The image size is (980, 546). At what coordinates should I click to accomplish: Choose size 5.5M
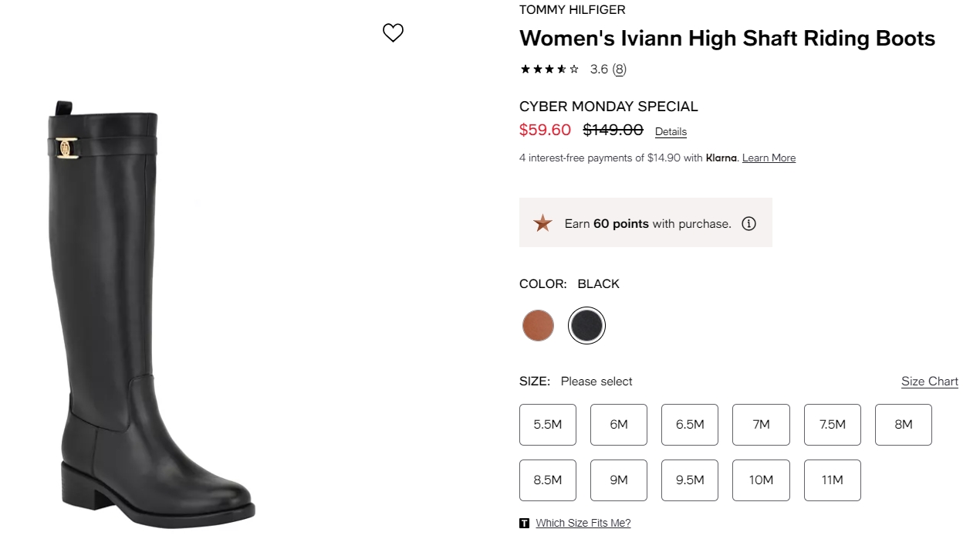[548, 424]
